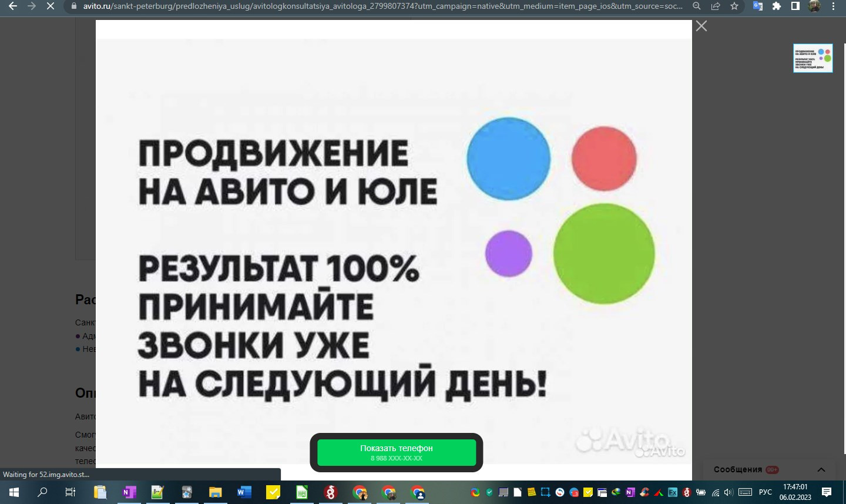Screen dimensions: 846x504
Task: Open the volume control
Action: 728,492
